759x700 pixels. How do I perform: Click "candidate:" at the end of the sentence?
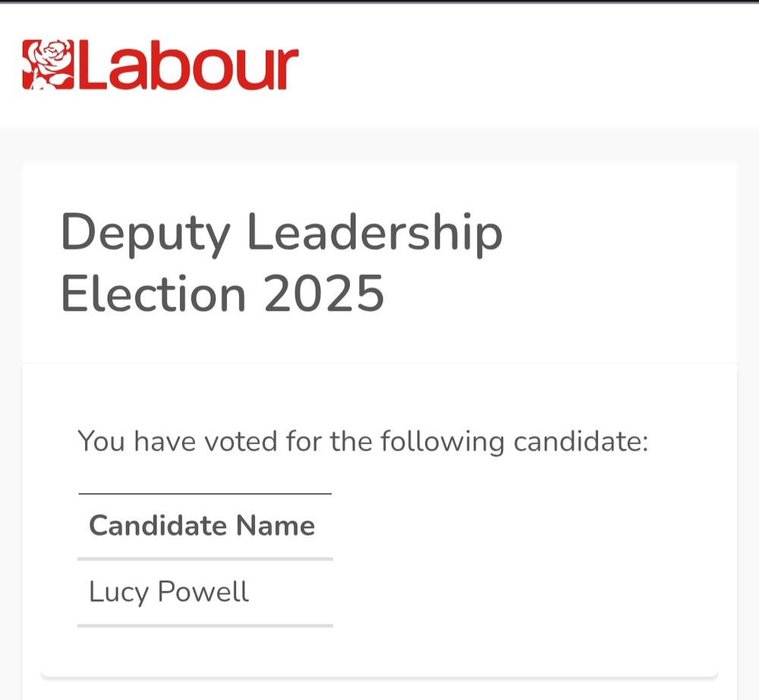click(x=581, y=441)
